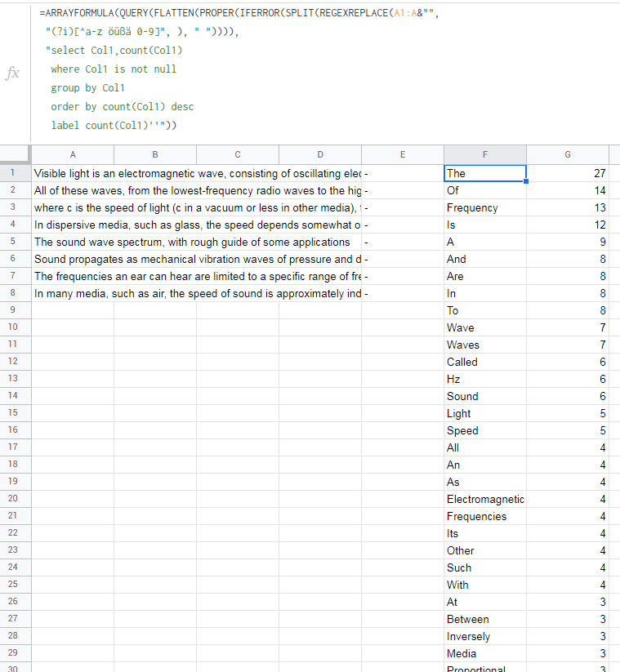Click cell 'Between' in column F
Screen dimensions: 620x672
point(485,619)
